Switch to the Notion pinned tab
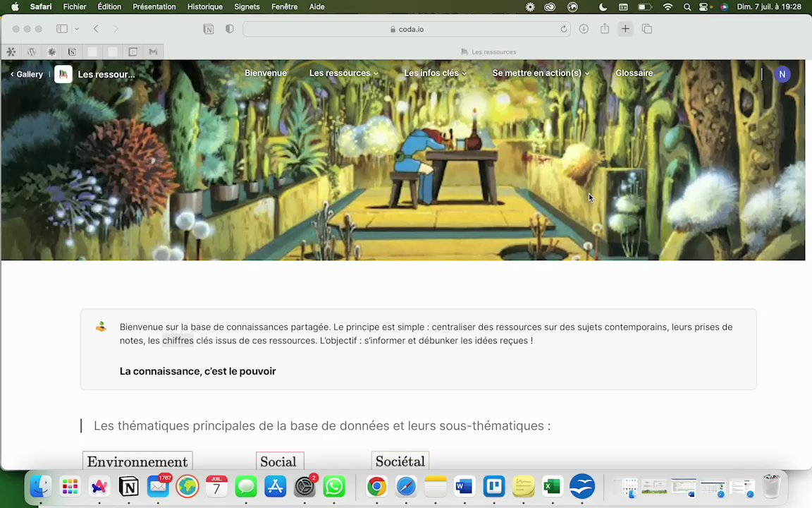812x508 pixels. point(72,52)
